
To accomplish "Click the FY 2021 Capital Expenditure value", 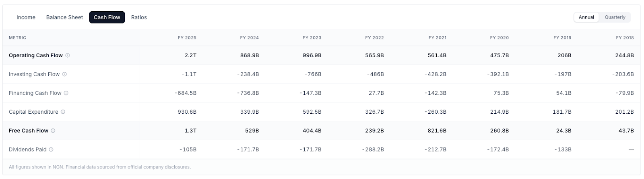I will [435, 112].
